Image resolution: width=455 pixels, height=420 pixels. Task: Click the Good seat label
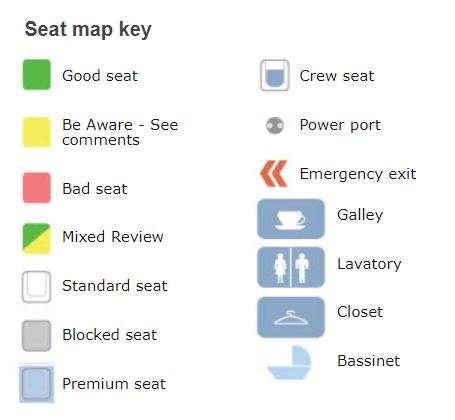pos(100,76)
